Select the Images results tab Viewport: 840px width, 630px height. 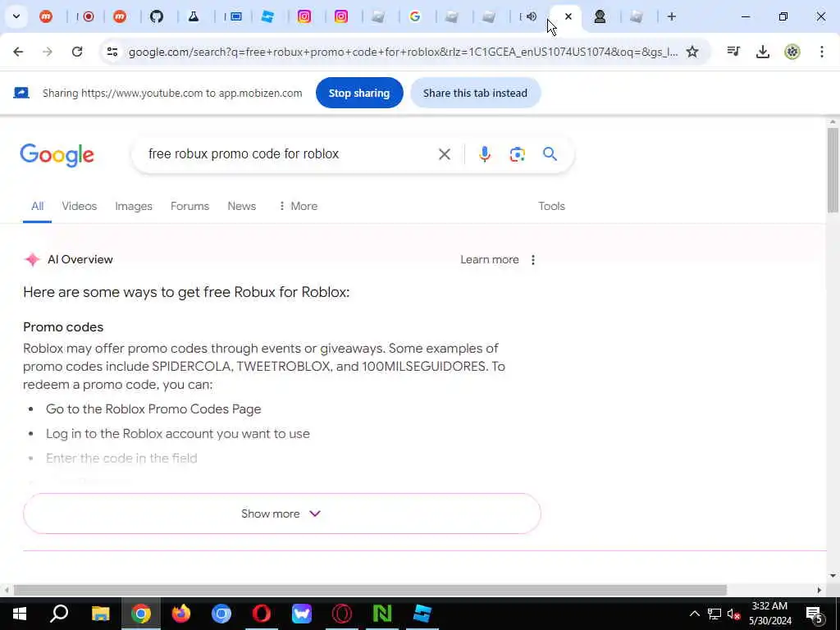(134, 206)
